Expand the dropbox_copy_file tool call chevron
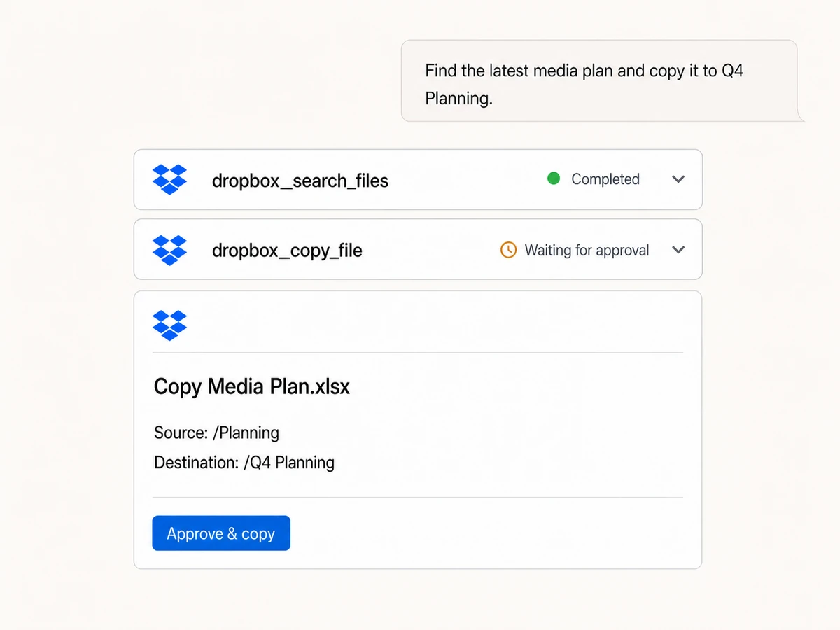The width and height of the screenshot is (840, 630). point(678,250)
